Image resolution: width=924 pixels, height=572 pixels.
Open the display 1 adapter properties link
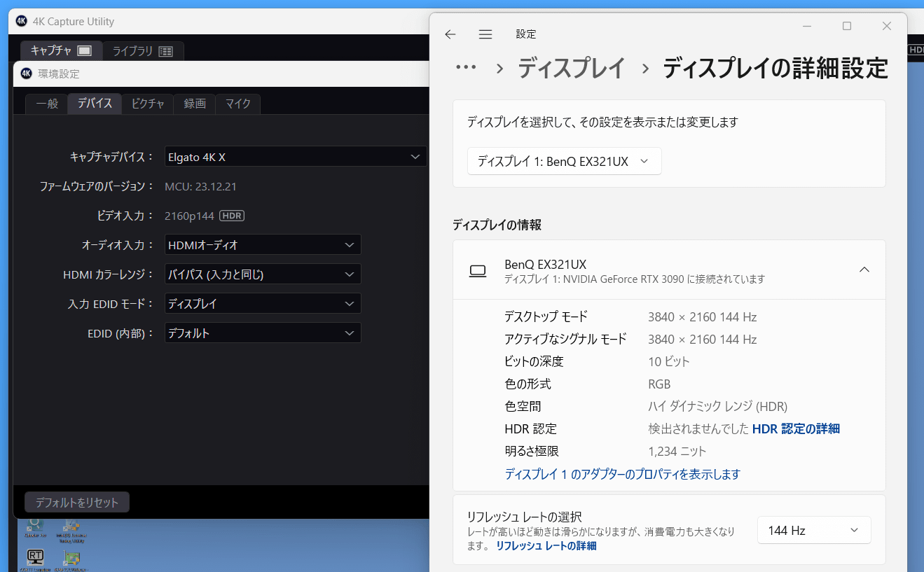[622, 474]
